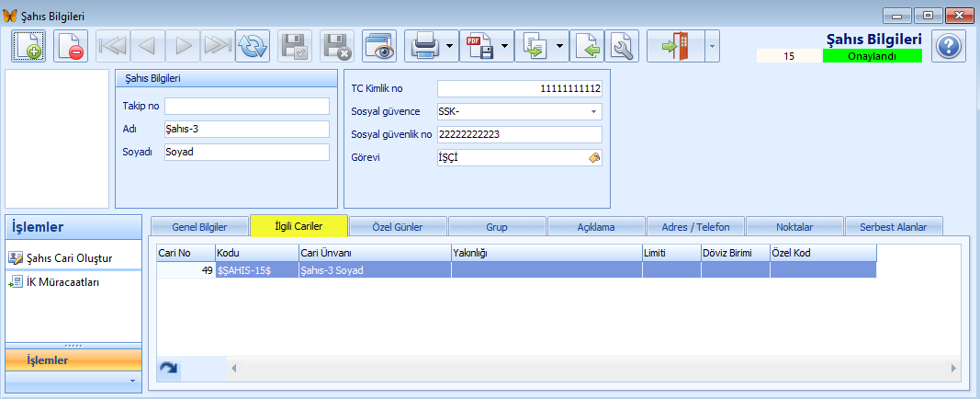
Task: Click the exit door icon
Action: coord(675,46)
